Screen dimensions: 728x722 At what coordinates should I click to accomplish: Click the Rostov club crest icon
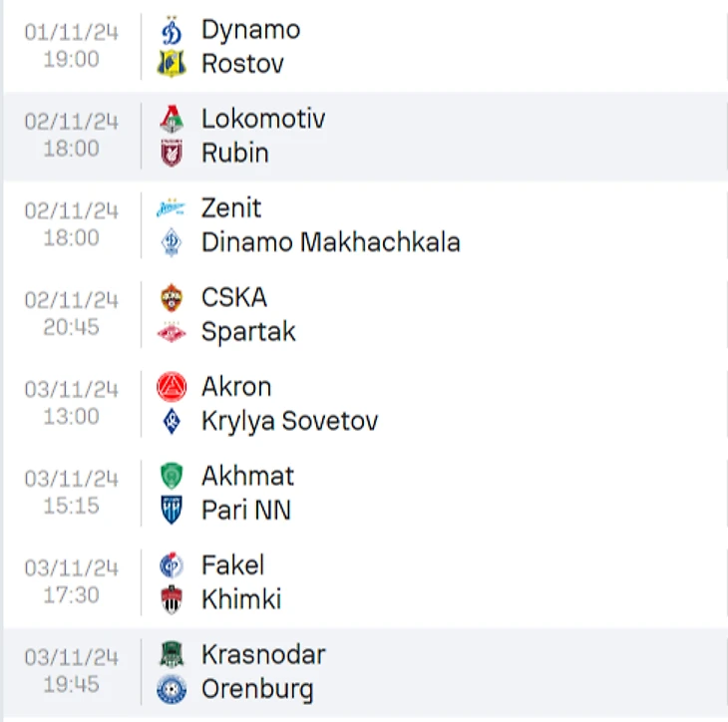coord(172,64)
